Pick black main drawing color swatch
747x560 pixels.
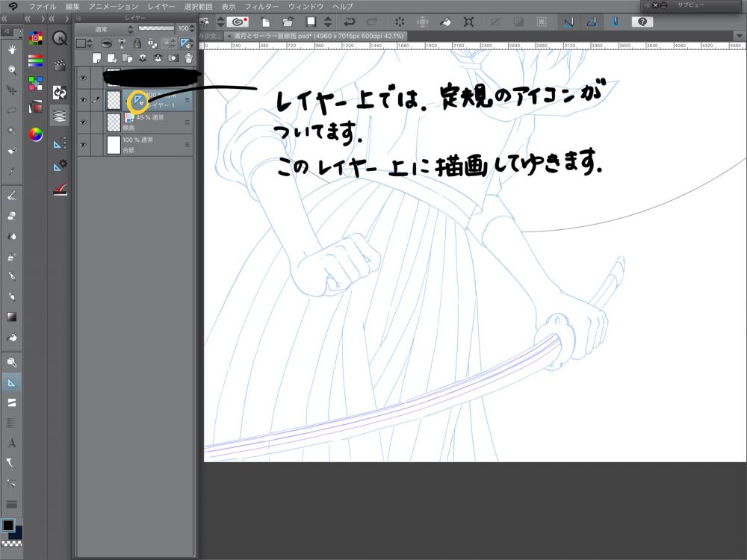[x=7, y=525]
